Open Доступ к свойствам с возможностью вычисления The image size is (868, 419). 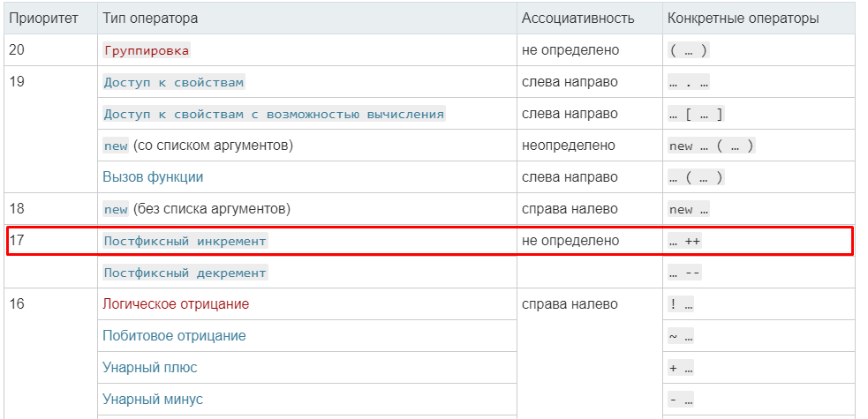[274, 114]
